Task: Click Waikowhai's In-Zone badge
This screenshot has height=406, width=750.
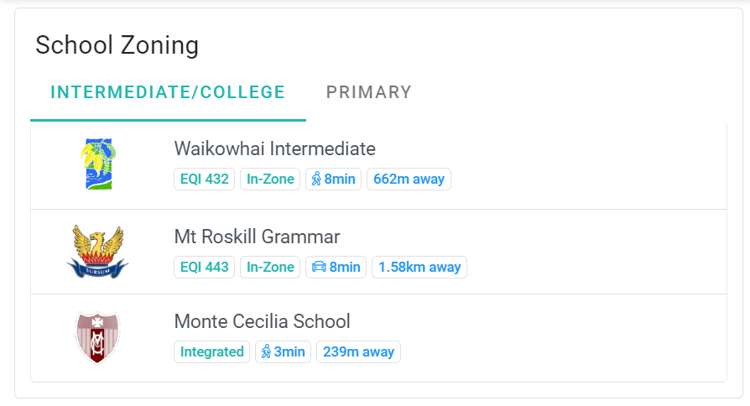Action: [270, 180]
